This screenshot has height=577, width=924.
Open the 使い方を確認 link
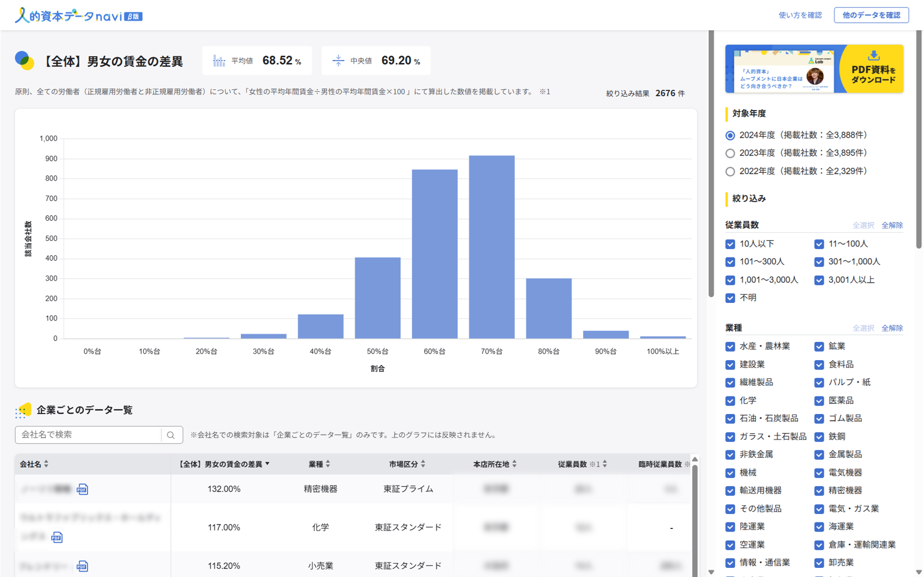[800, 15]
